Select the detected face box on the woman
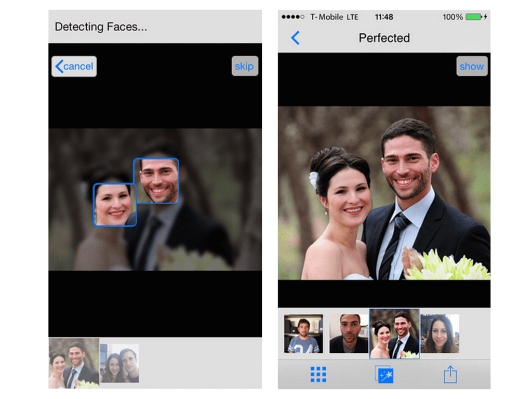Image resolution: width=532 pixels, height=399 pixels. [x=115, y=205]
